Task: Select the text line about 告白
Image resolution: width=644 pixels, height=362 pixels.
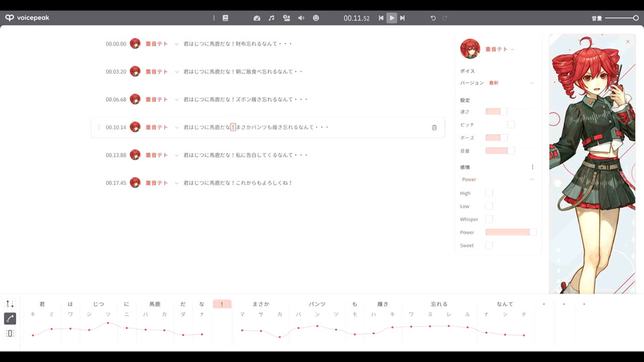Action: [x=246, y=155]
